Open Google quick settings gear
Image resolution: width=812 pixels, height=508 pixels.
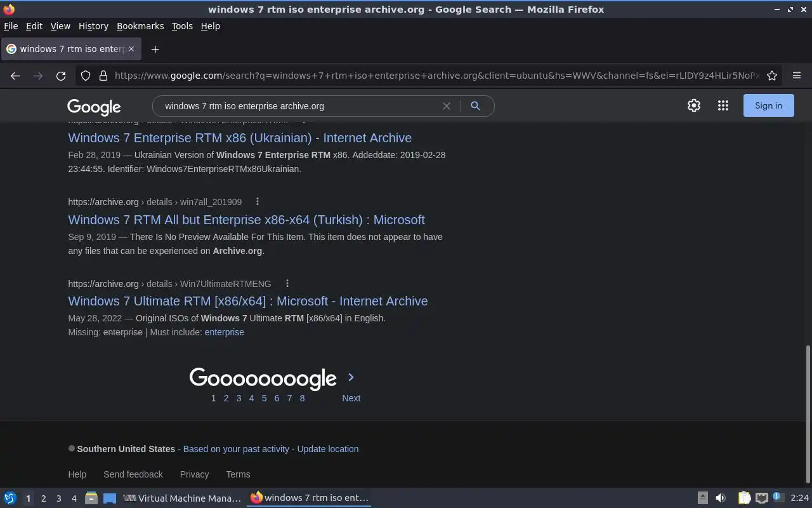click(694, 105)
